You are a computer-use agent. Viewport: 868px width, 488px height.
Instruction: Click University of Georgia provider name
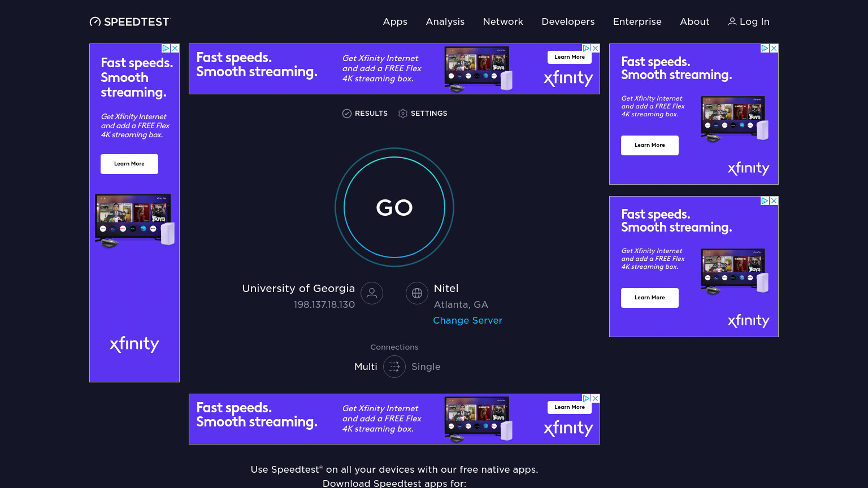pyautogui.click(x=298, y=288)
